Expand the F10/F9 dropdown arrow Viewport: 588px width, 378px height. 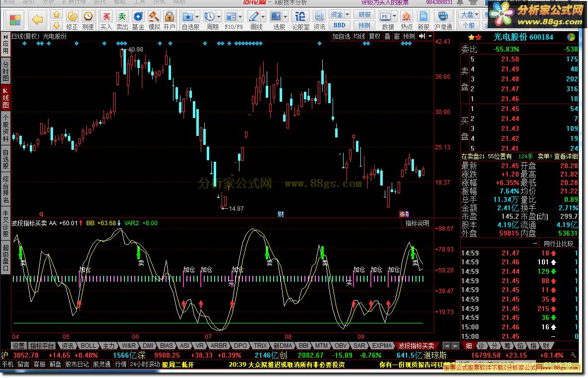coord(240,16)
